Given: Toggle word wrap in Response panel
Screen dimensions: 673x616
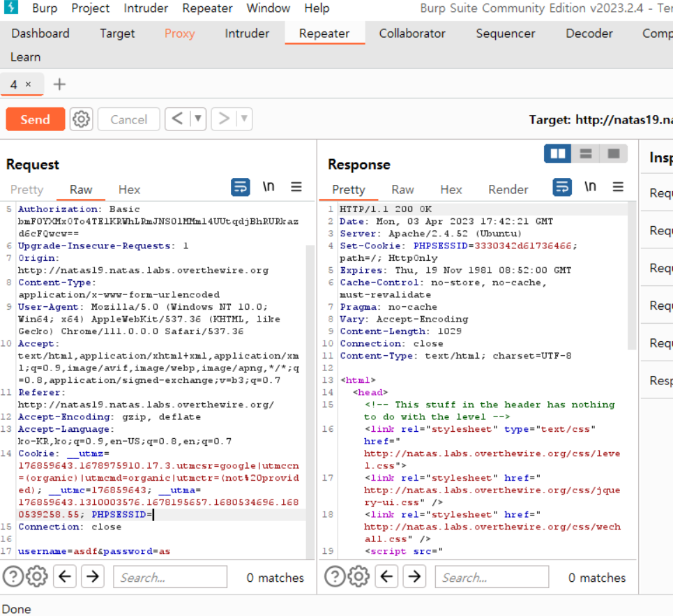Looking at the screenshot, I should click(x=562, y=187).
